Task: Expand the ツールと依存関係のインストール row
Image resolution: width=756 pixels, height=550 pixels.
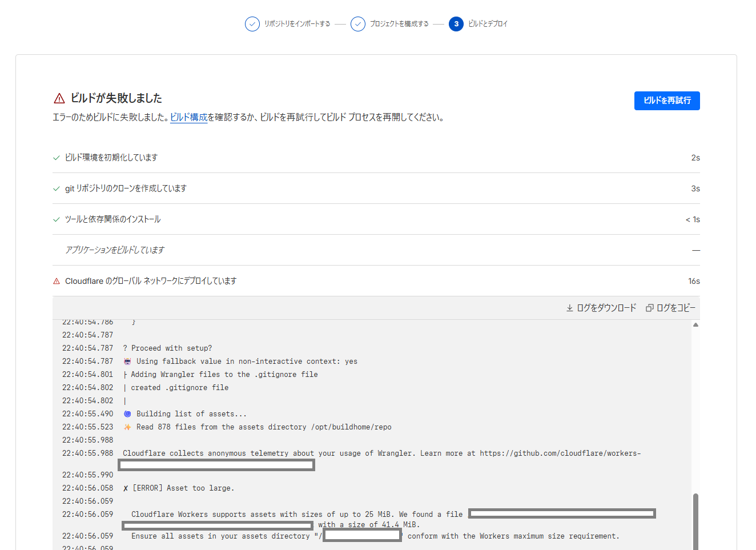Action: (x=376, y=219)
